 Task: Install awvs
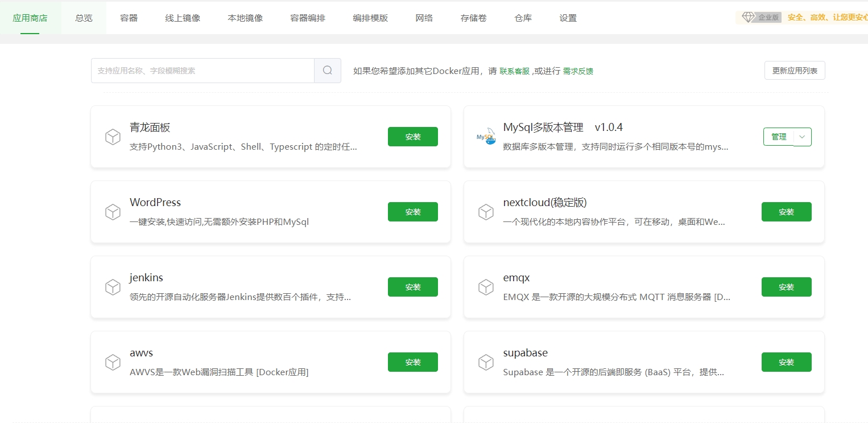(413, 362)
